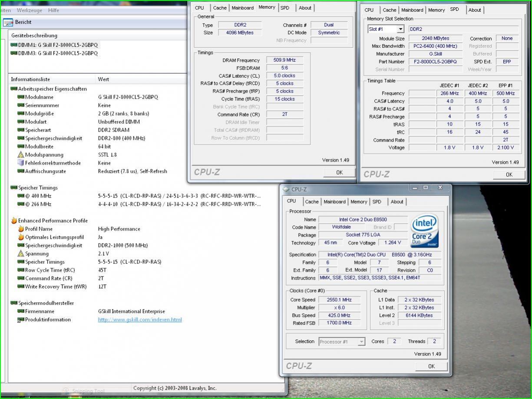Click the chip icon beside @ 266 MHz
Image resolution: width=532 pixels, height=399 pixels.
tap(21, 204)
